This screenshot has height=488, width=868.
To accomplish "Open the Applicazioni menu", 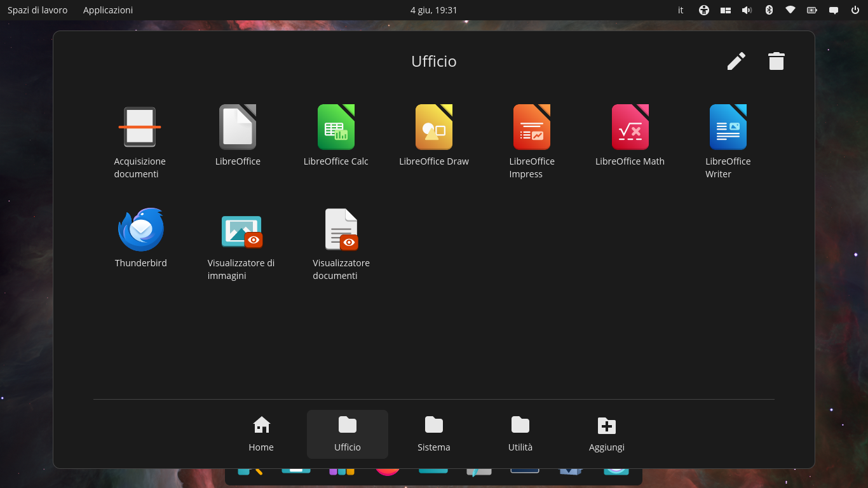I will (x=108, y=10).
